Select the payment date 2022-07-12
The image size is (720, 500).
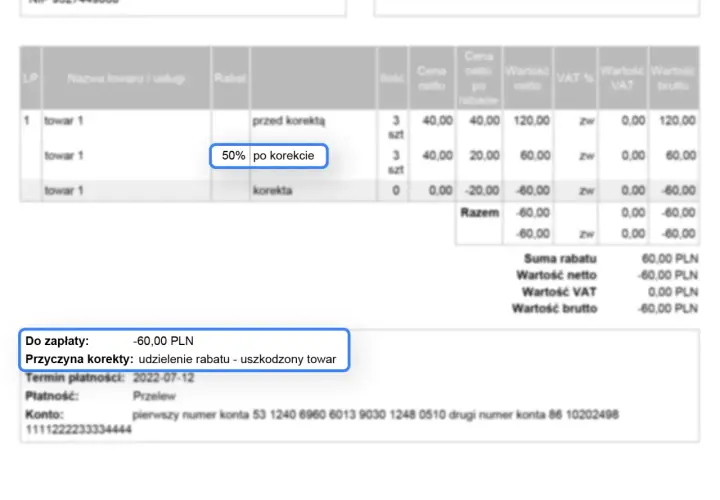(x=163, y=378)
